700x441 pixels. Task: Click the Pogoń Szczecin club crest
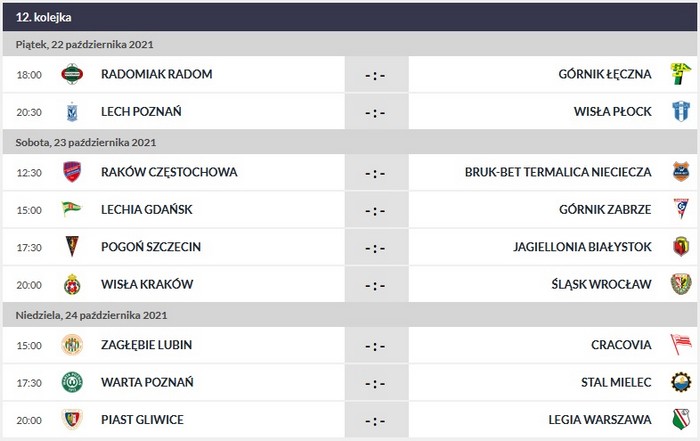71,247
